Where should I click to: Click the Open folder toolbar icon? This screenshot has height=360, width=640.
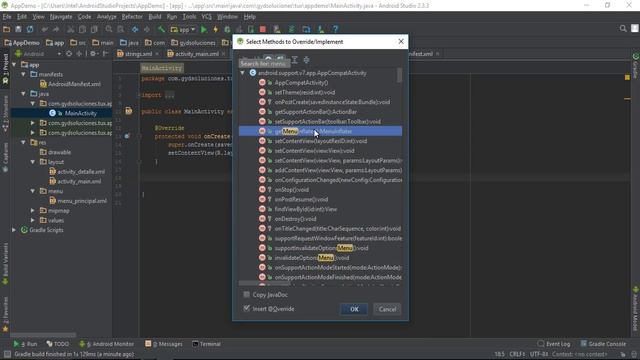[x=7, y=29]
